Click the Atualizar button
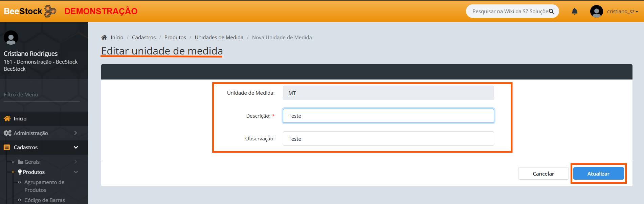644x204 pixels. (598, 174)
